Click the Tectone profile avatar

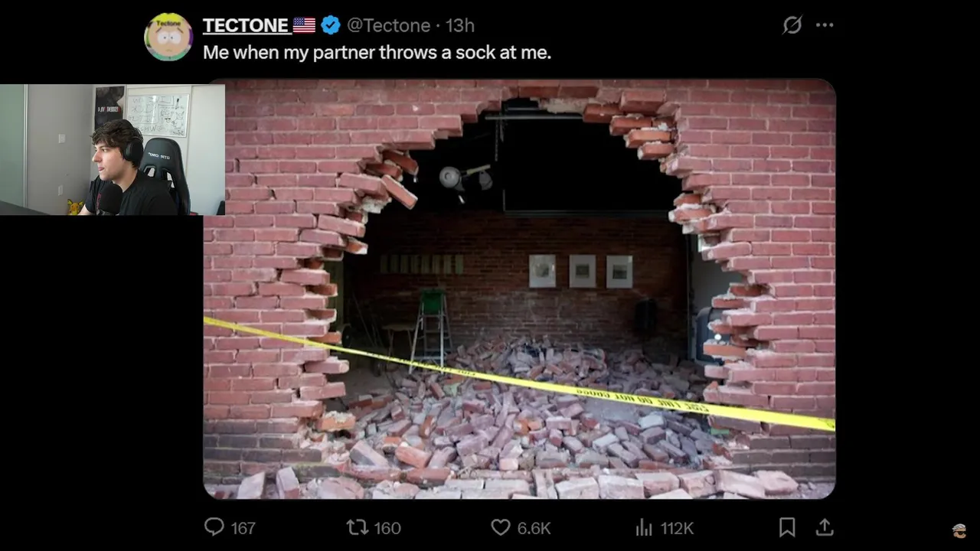click(168, 36)
